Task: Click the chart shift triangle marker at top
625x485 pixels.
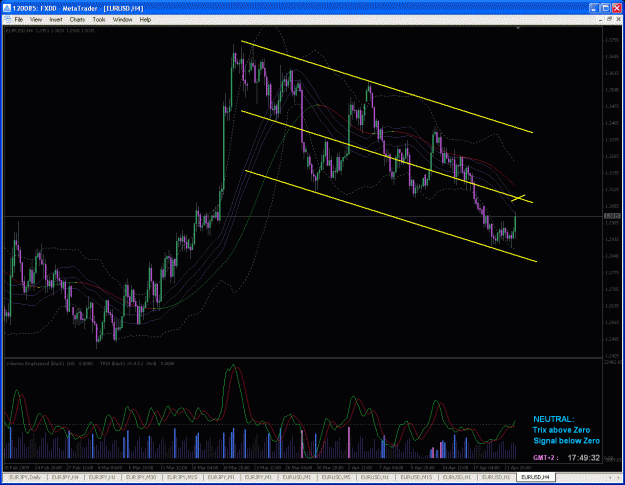Action: 518,28
